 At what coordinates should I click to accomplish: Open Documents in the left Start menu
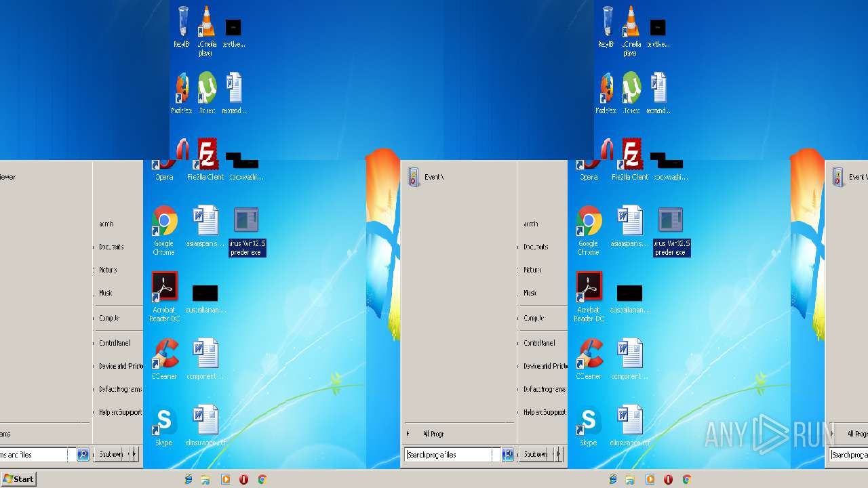pyautogui.click(x=111, y=247)
